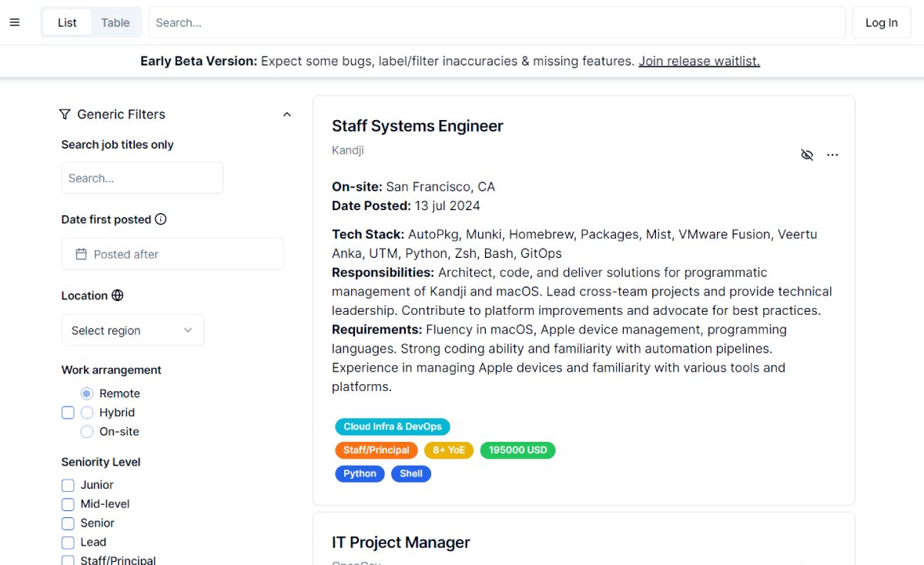The height and width of the screenshot is (565, 924).
Task: Open the IT Project Manager job title
Action: coord(401,543)
